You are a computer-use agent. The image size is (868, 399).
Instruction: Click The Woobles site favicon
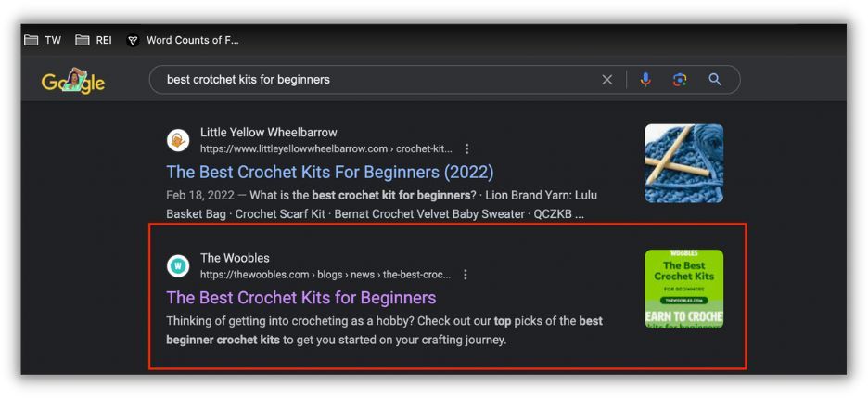(x=178, y=266)
